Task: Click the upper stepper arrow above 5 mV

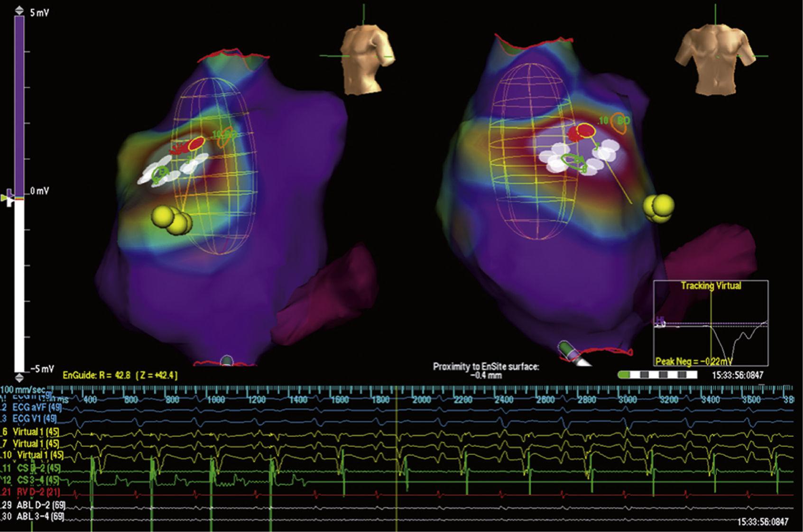Action: (19, 9)
